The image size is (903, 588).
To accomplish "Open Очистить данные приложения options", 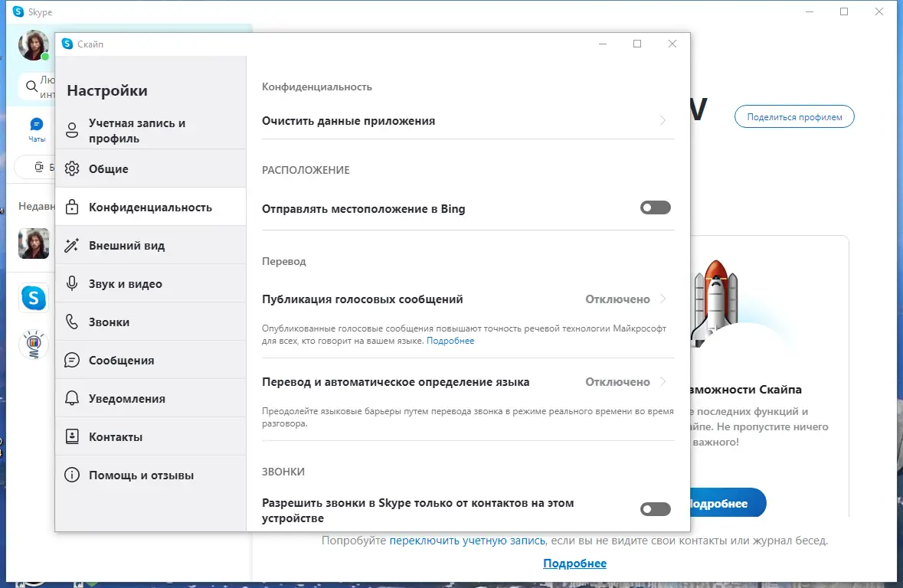I will pyautogui.click(x=467, y=120).
